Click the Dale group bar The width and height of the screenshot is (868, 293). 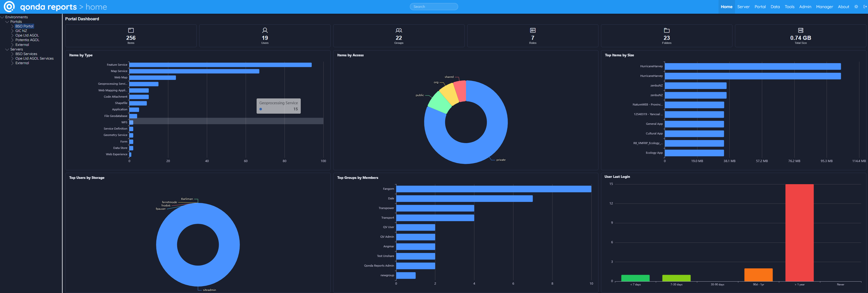pos(464,199)
